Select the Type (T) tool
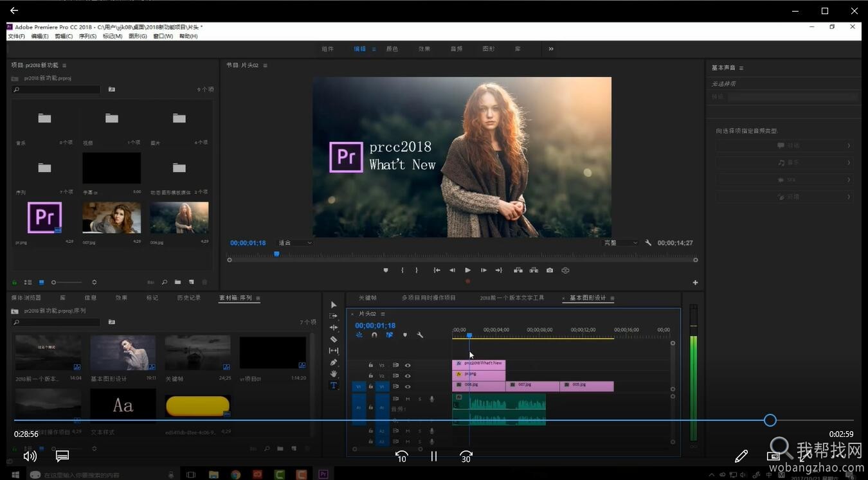 pyautogui.click(x=333, y=386)
